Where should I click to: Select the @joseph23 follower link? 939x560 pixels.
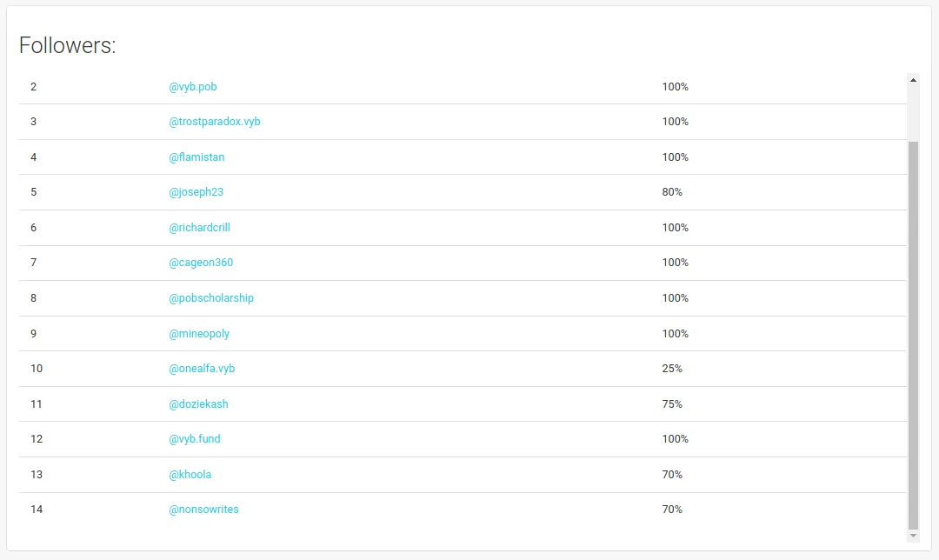click(196, 192)
